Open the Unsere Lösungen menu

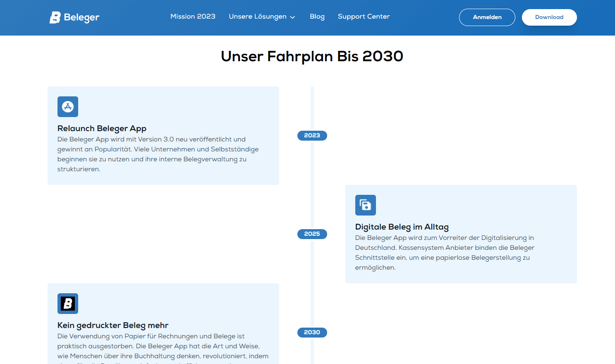coord(258,17)
